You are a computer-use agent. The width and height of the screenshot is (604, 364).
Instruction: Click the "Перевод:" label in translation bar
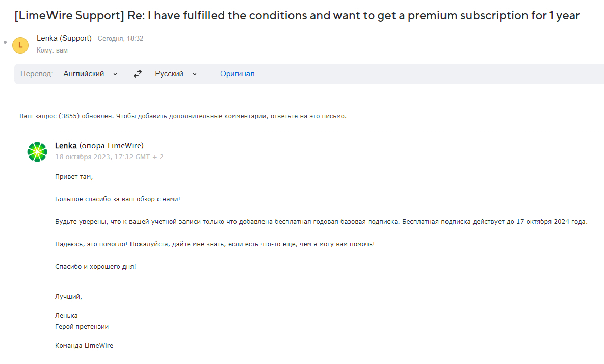click(37, 74)
